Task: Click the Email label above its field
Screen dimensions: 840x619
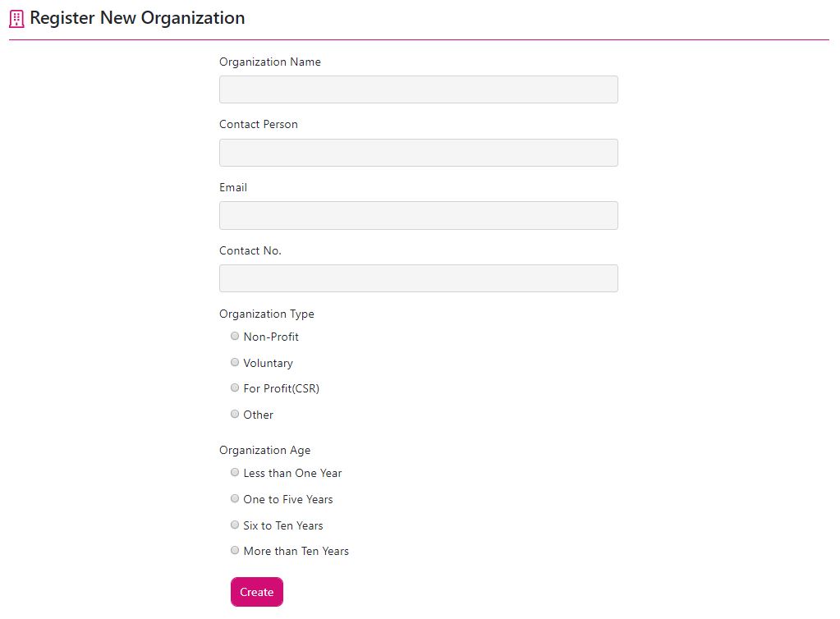Action: 233,187
